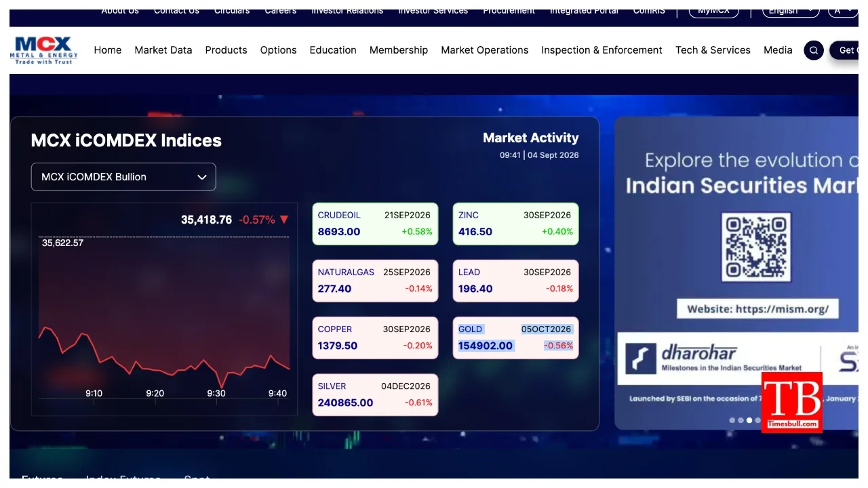Open the NATURALGAS 25SEP2026 contract card
The height and width of the screenshot is (488, 868).
point(375,281)
